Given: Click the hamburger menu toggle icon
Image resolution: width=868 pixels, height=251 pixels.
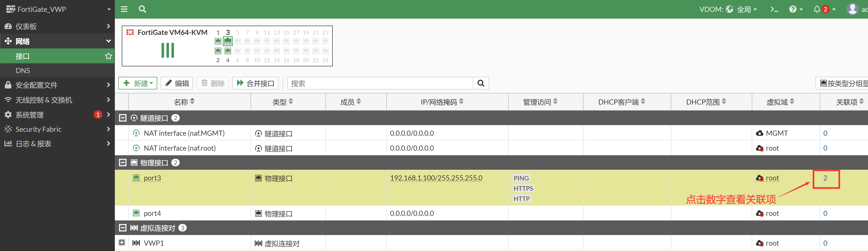Looking at the screenshot, I should point(124,9).
